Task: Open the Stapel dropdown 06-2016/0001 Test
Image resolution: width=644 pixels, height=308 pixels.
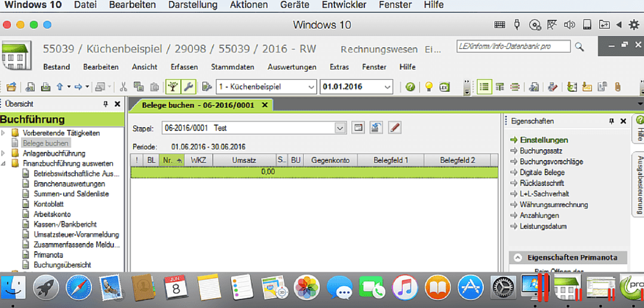Action: coord(341,128)
